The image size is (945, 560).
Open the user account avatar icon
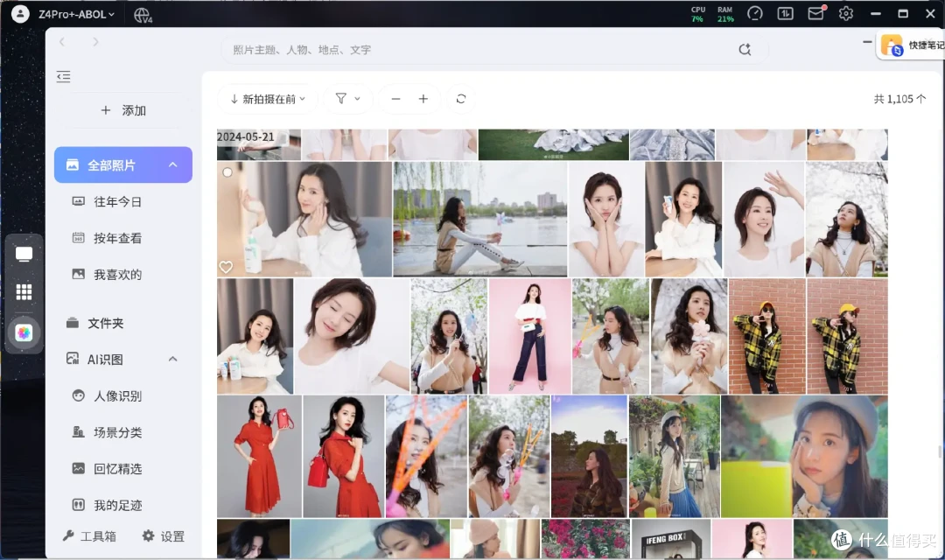pos(20,13)
